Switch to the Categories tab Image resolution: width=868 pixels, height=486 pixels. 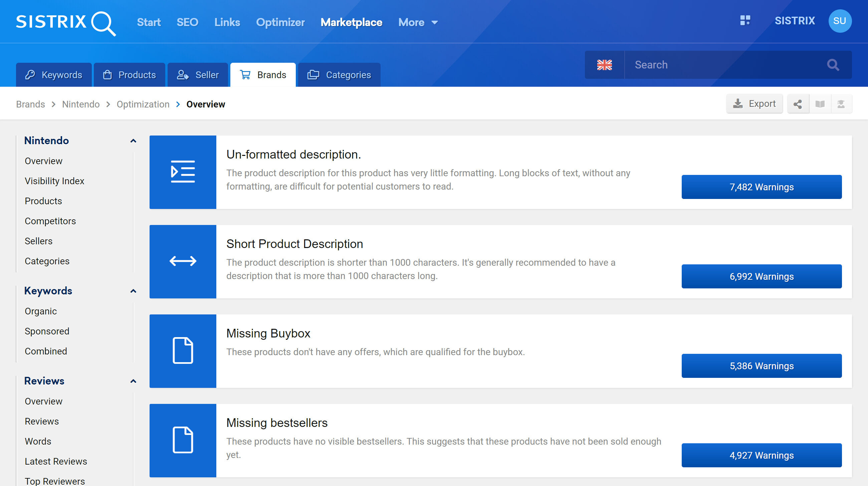tap(339, 75)
